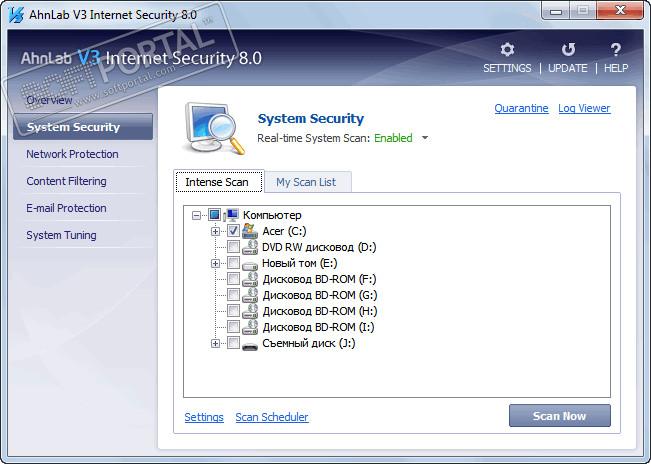This screenshot has height=464, width=651.
Task: Select the Дисковод BD-ROM (G:) label
Action: tap(320, 295)
